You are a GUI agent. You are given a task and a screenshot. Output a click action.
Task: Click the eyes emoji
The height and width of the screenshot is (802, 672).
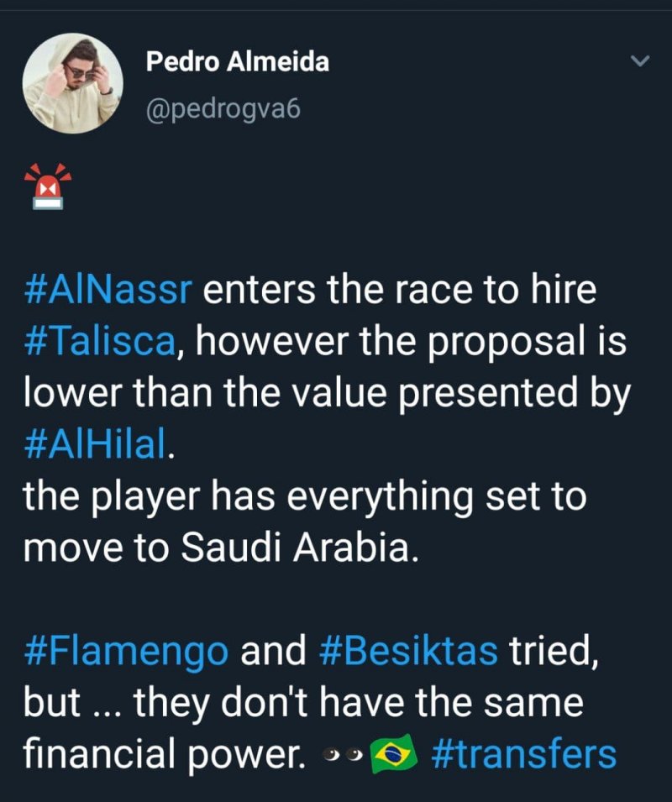(x=343, y=755)
